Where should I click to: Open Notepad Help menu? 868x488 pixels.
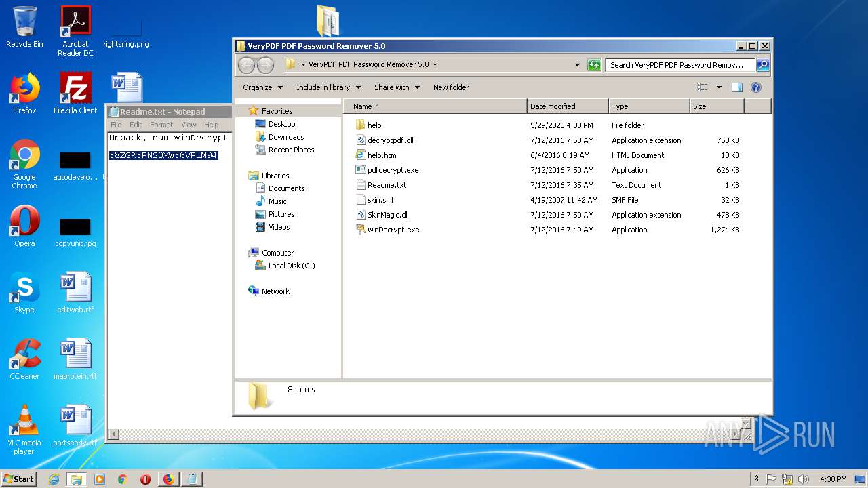point(212,125)
